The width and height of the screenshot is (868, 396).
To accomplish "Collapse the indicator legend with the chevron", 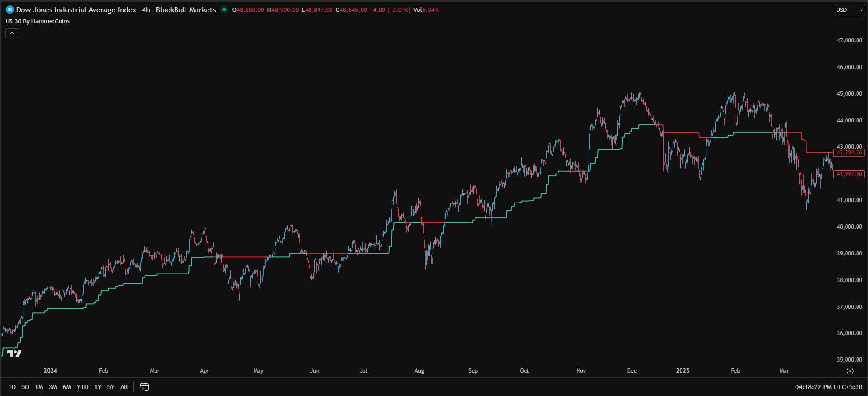I will (x=12, y=33).
